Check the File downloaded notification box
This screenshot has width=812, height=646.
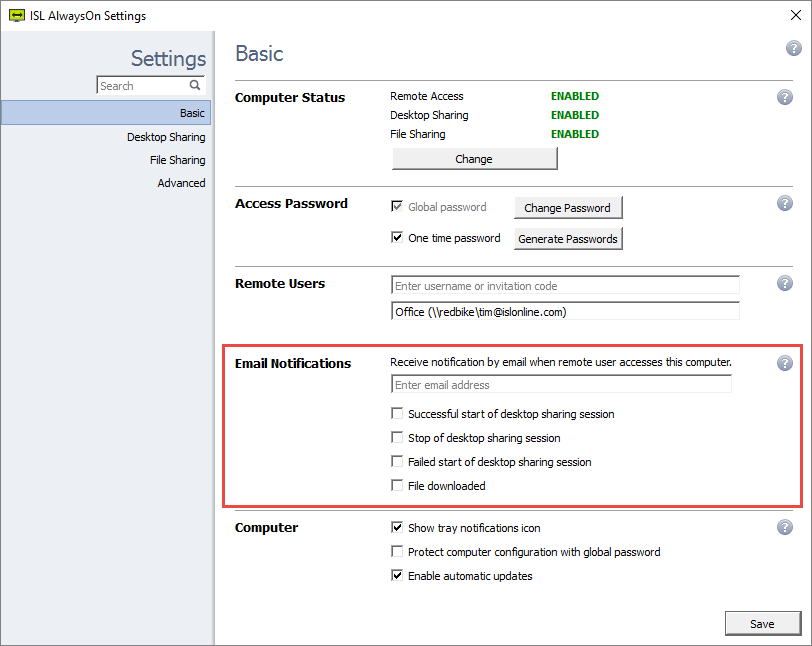pos(398,486)
